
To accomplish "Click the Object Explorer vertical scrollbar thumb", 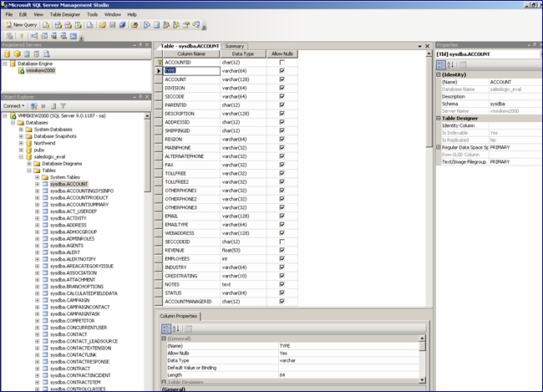I will pyautogui.click(x=147, y=155).
